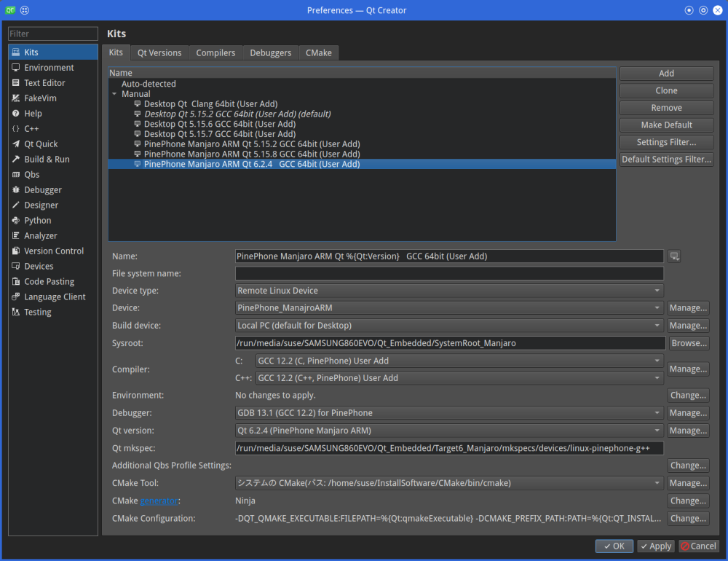Select the Analyzer icon in sidebar
This screenshot has width=728, height=561.
[x=16, y=235]
